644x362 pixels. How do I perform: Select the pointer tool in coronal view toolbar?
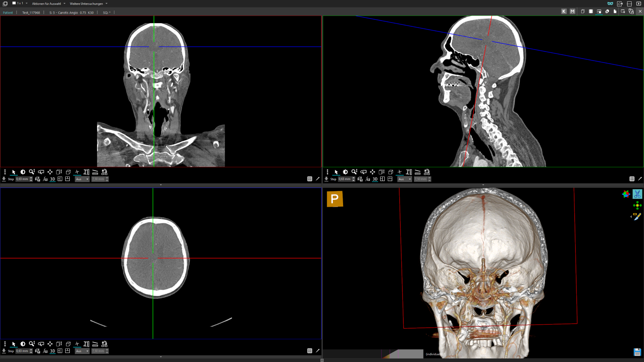(x=14, y=172)
